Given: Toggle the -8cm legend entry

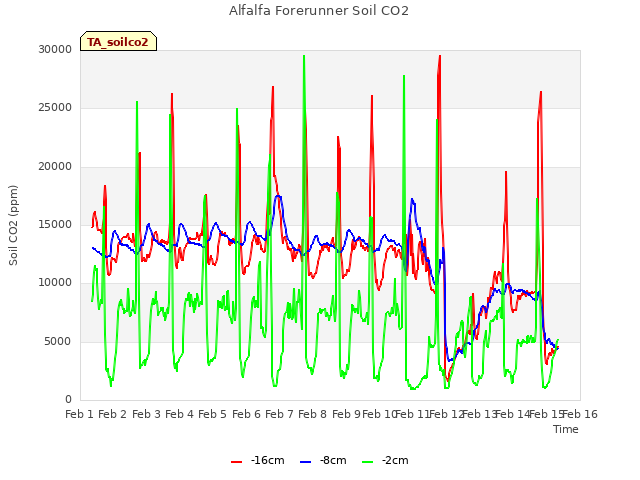Looking at the screenshot, I should [323, 461].
